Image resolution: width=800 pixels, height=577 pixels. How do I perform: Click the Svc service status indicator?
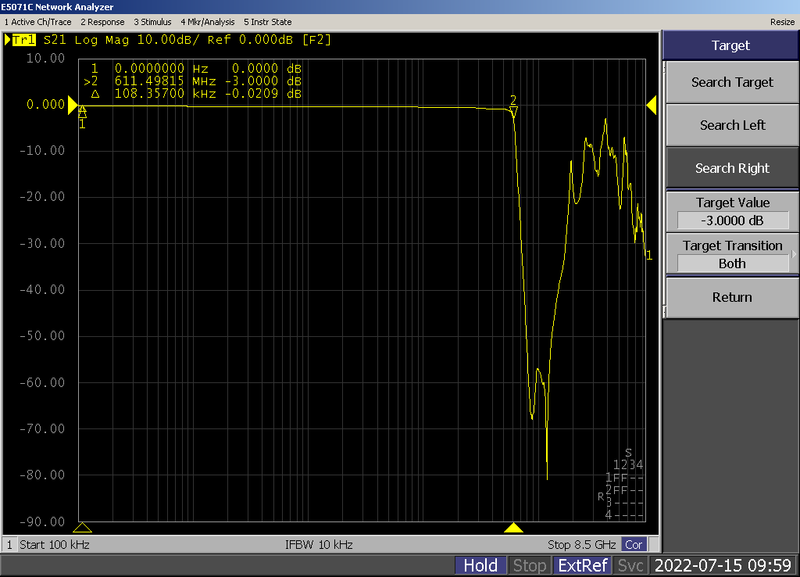click(630, 565)
